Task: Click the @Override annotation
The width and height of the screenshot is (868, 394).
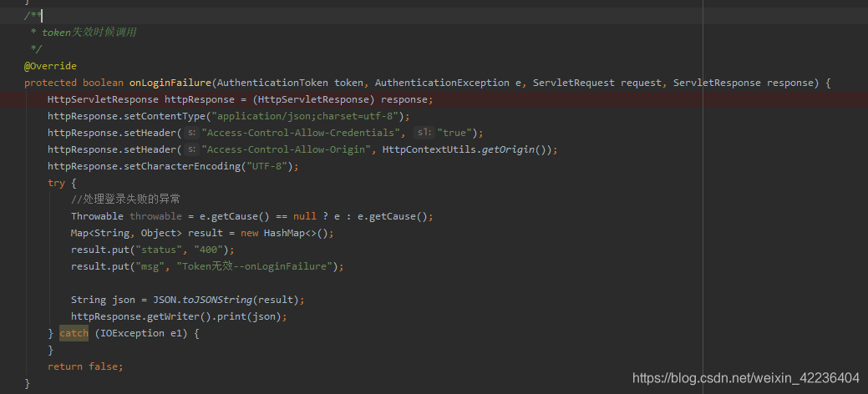Action: click(50, 67)
